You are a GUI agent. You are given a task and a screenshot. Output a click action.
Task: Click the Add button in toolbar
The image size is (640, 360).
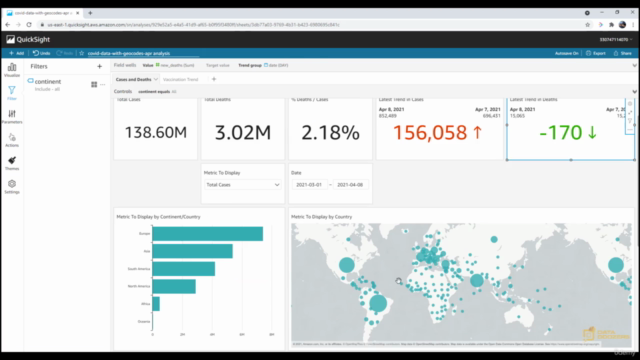coord(17,53)
